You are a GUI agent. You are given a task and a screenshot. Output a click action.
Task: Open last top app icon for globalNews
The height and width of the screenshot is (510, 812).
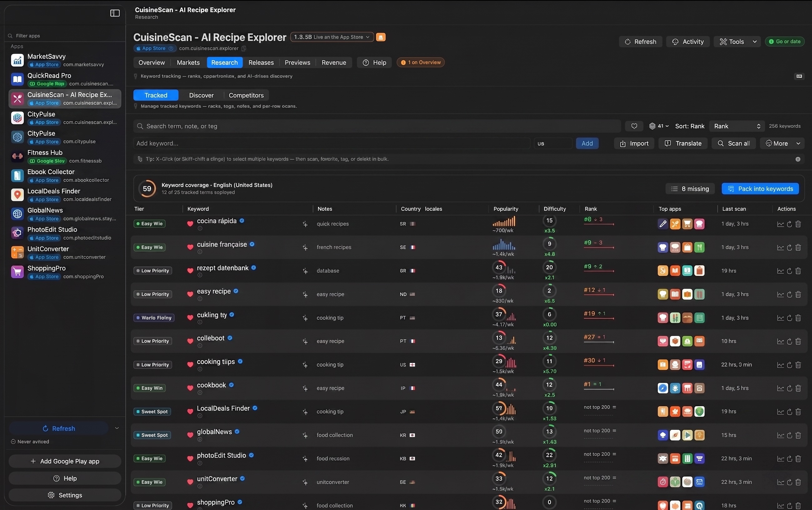[x=699, y=435]
